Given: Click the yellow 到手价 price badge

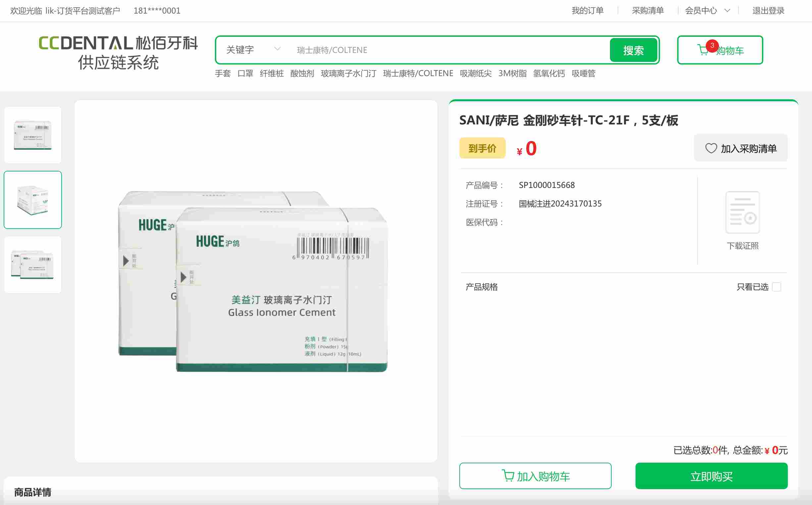Looking at the screenshot, I should coord(482,148).
